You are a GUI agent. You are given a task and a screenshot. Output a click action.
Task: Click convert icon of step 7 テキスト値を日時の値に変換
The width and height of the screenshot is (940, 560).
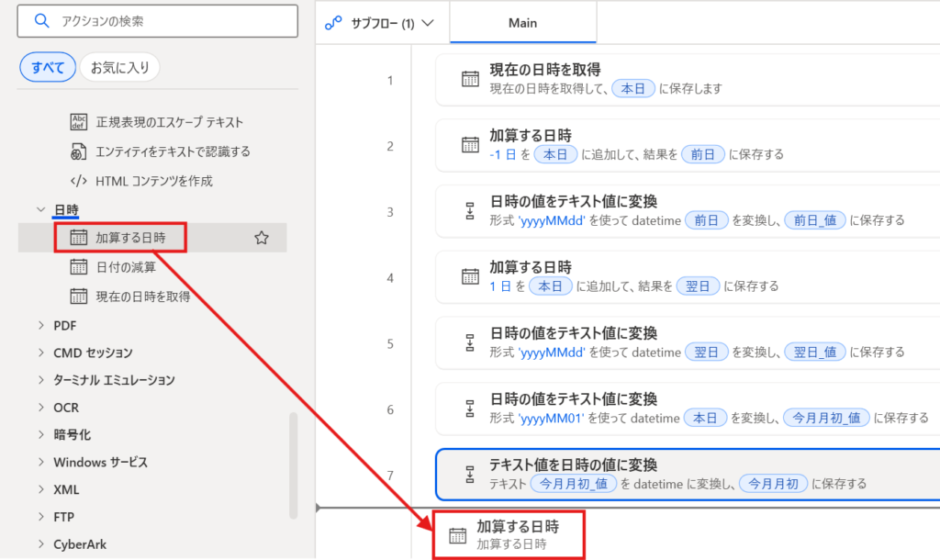click(x=470, y=475)
